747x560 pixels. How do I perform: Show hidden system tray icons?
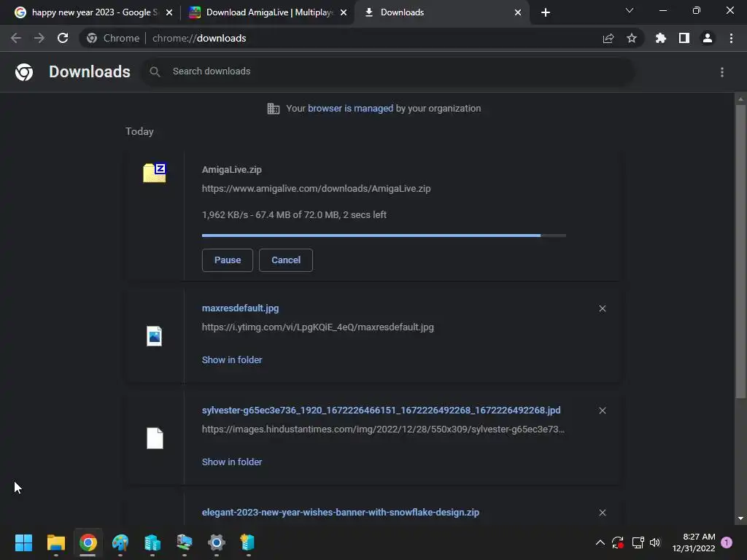coord(600,542)
